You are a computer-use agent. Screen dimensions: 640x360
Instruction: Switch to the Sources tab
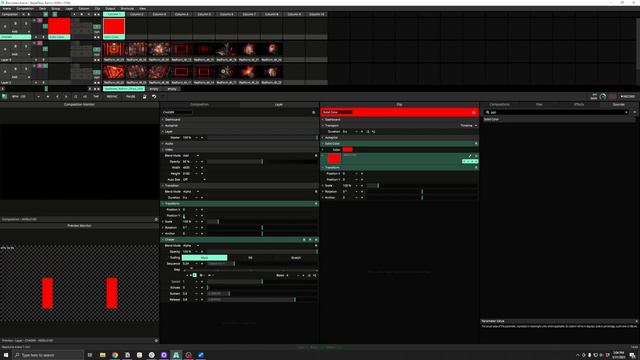[x=618, y=104]
